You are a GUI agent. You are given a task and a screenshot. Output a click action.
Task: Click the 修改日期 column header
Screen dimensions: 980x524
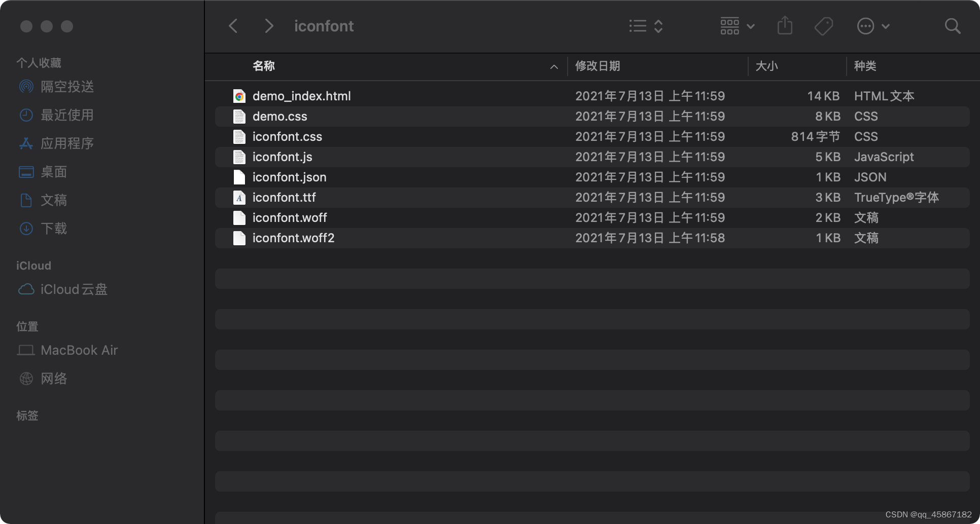599,66
